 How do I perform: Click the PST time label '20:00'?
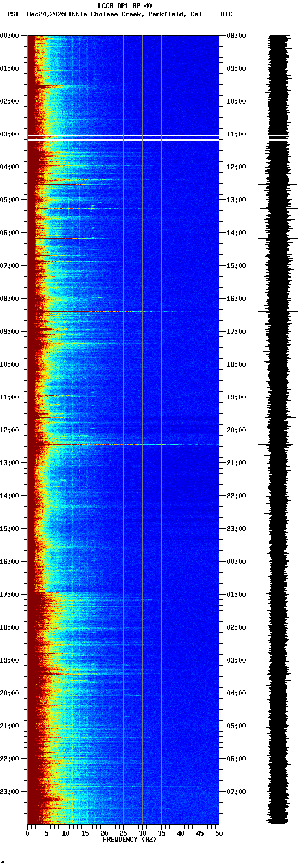(9, 693)
